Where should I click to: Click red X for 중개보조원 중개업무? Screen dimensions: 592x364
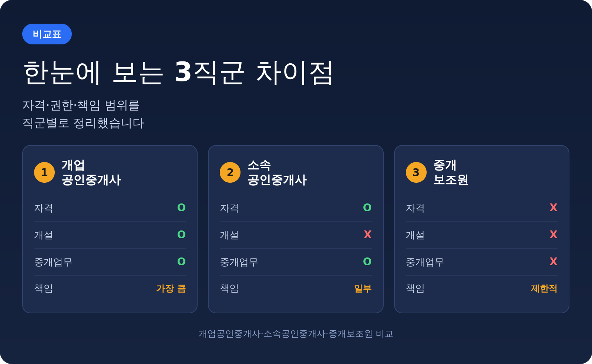coord(553,262)
